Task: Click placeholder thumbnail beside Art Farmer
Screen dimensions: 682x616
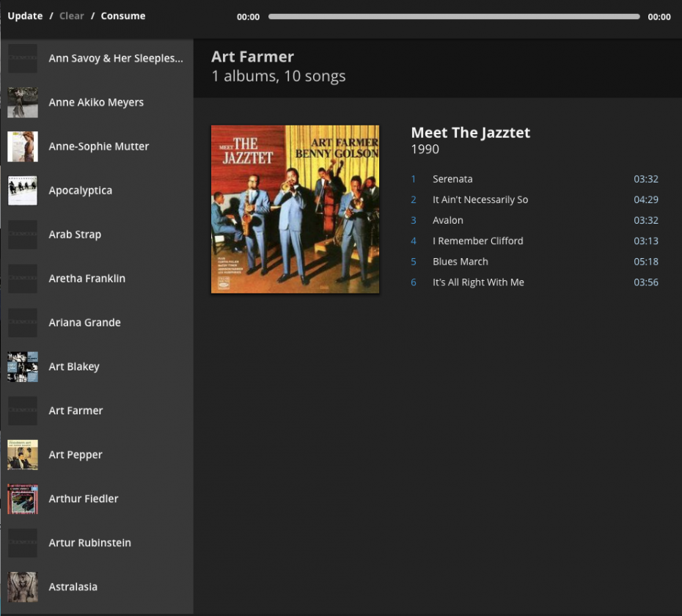Action: (x=23, y=410)
